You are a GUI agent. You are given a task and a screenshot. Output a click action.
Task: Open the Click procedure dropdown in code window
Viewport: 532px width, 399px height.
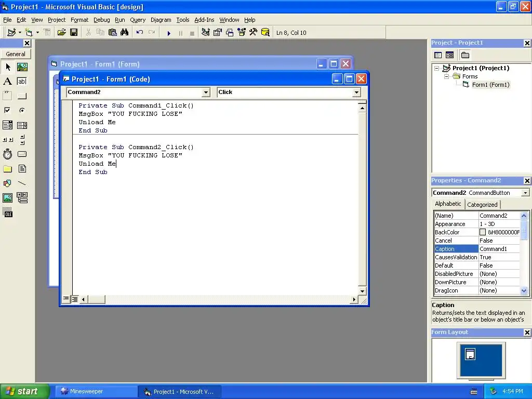[356, 92]
